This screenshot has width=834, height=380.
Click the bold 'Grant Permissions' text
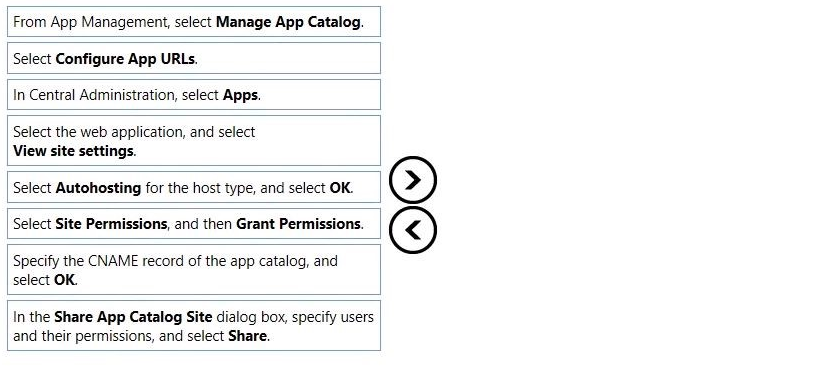pyautogui.click(x=298, y=224)
